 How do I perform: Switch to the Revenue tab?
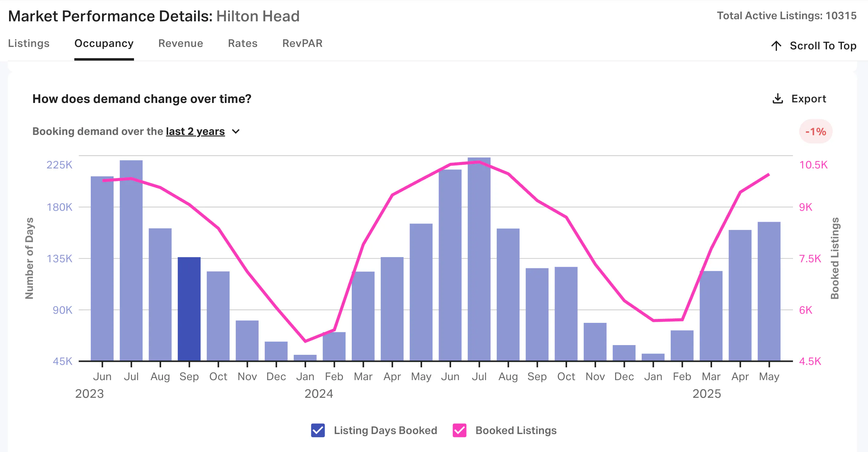coord(181,43)
